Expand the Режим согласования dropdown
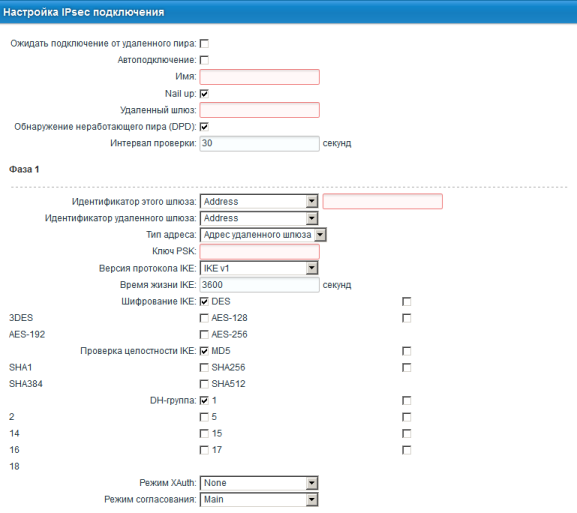 coord(259,500)
